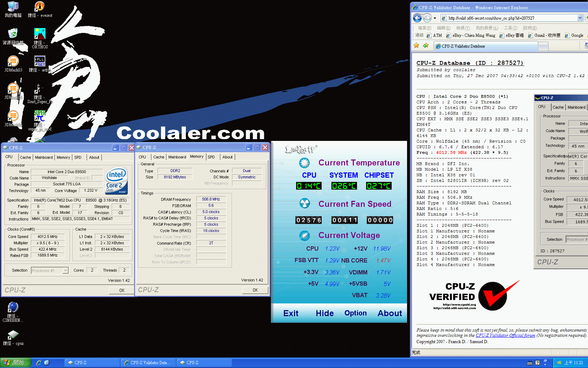Open the 開始 Start menu

[x=16, y=363]
